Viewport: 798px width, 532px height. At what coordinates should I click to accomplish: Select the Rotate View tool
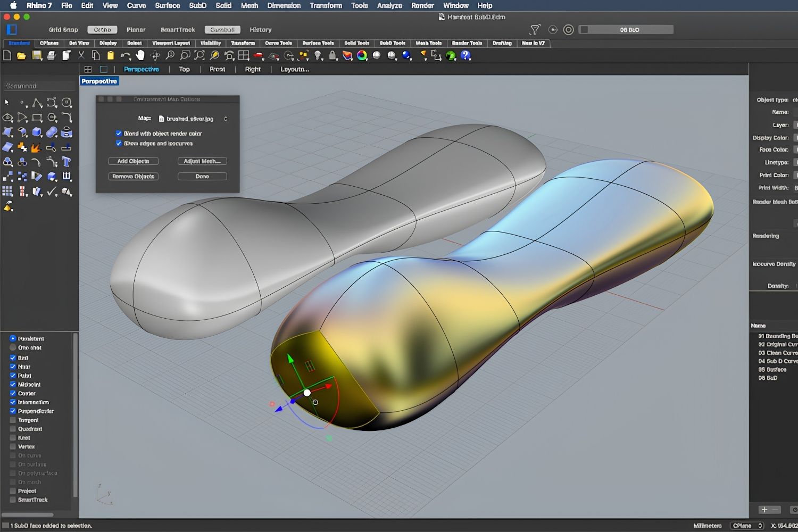[x=155, y=55]
